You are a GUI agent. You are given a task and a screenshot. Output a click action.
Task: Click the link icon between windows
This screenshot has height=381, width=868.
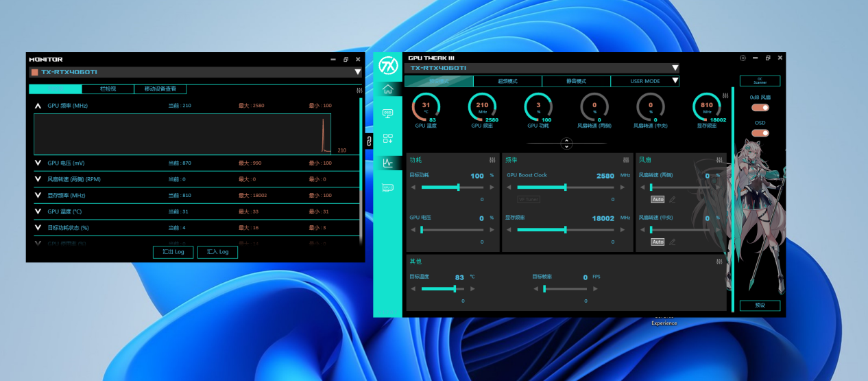369,141
